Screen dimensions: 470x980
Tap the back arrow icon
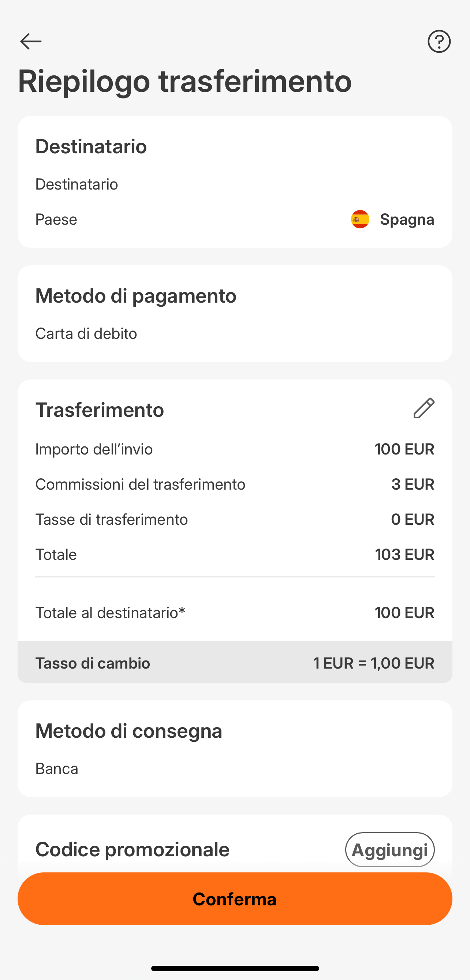point(31,41)
